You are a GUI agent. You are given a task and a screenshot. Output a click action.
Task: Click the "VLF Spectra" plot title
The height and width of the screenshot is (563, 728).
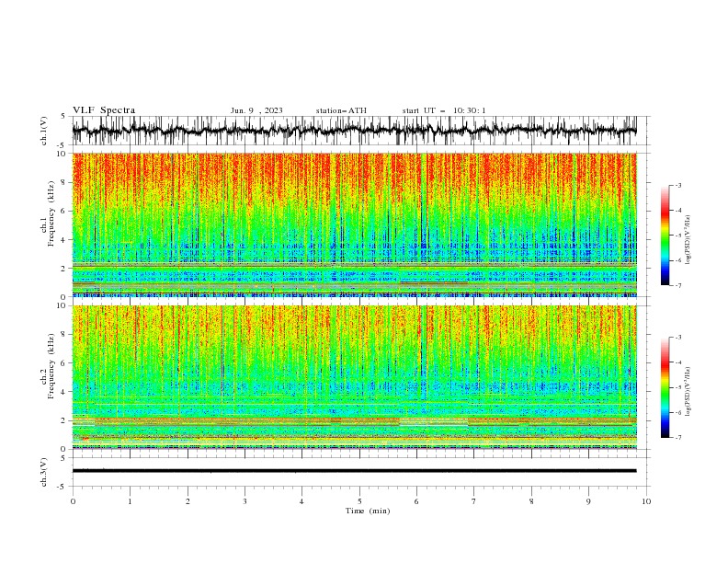104,110
